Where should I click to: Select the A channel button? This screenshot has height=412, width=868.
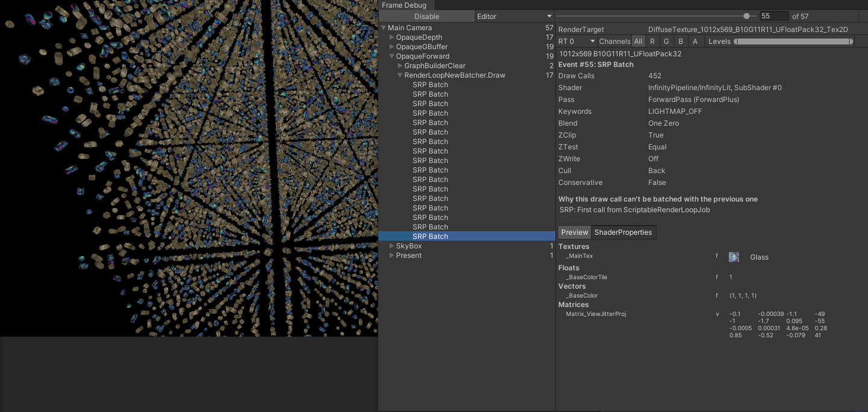[695, 41]
